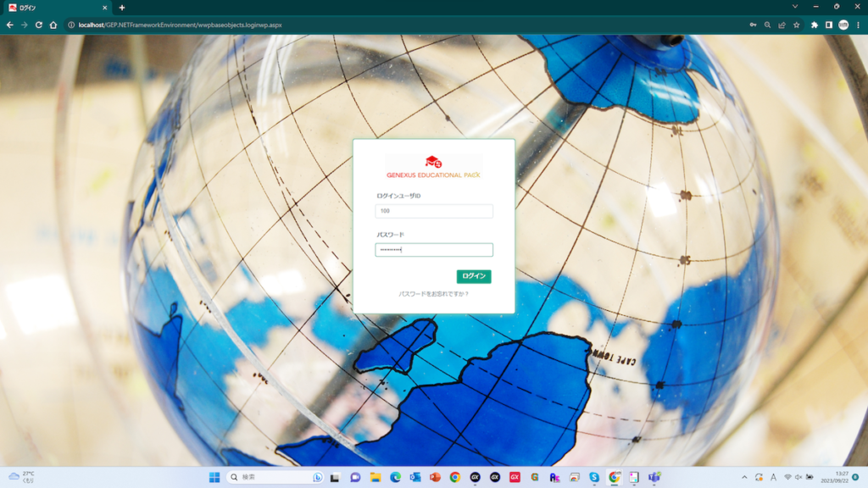Toggle the IME input mode A indicator
Screen dimensions: 868x488
coord(773,477)
